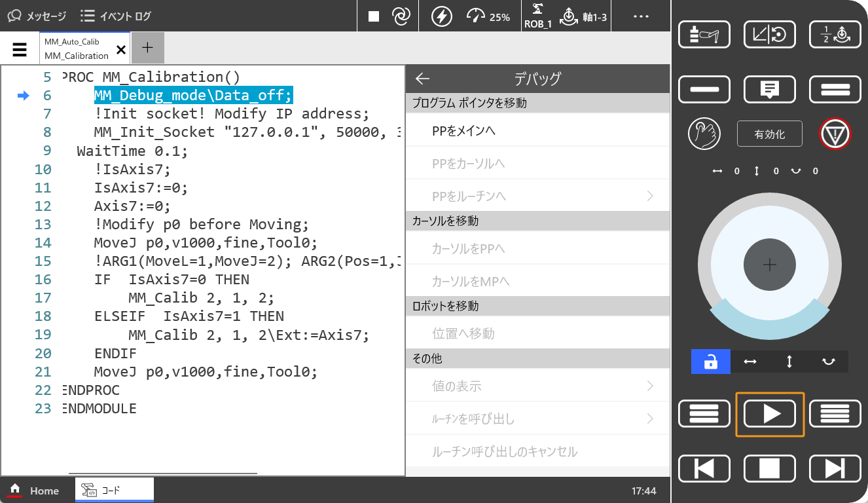This screenshot has height=503, width=868.
Task: Switch to the MM_Calibration tab
Action: pyautogui.click(x=77, y=49)
